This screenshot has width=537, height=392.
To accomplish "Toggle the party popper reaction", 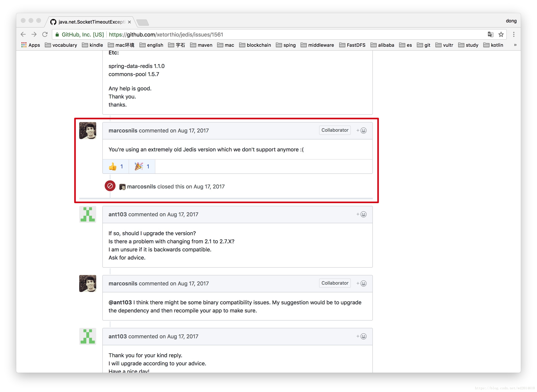I will click(x=142, y=167).
